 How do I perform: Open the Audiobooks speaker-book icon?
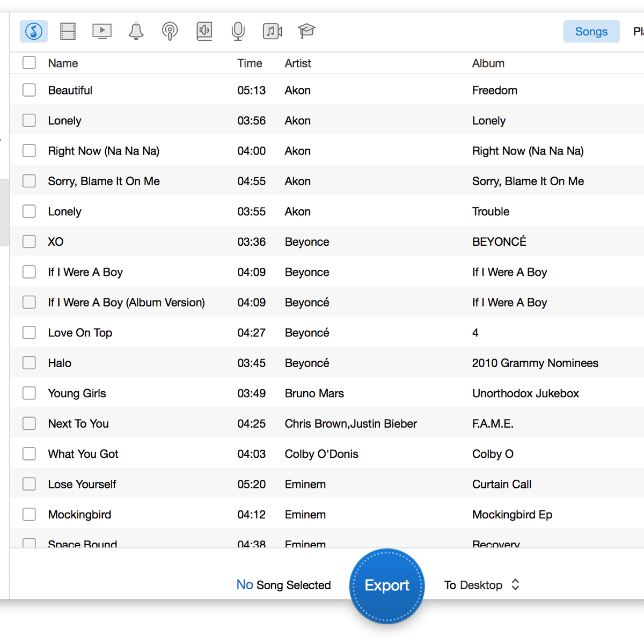click(204, 31)
